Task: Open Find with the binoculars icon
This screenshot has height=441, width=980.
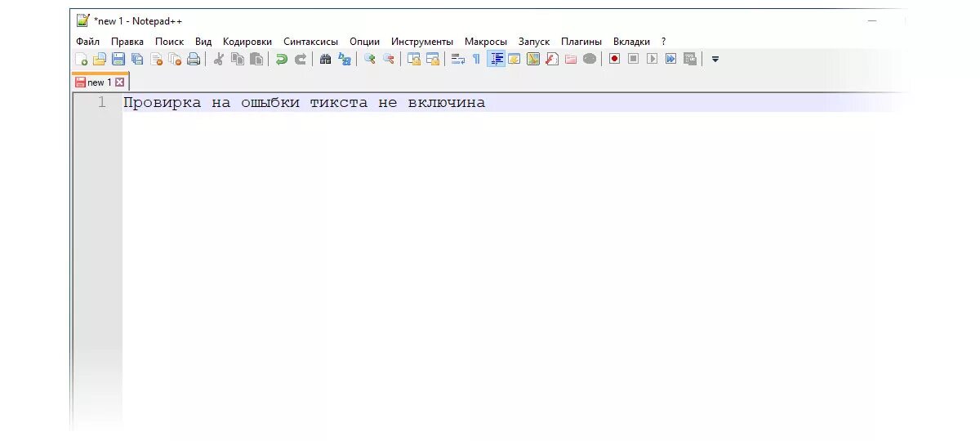Action: (x=326, y=59)
